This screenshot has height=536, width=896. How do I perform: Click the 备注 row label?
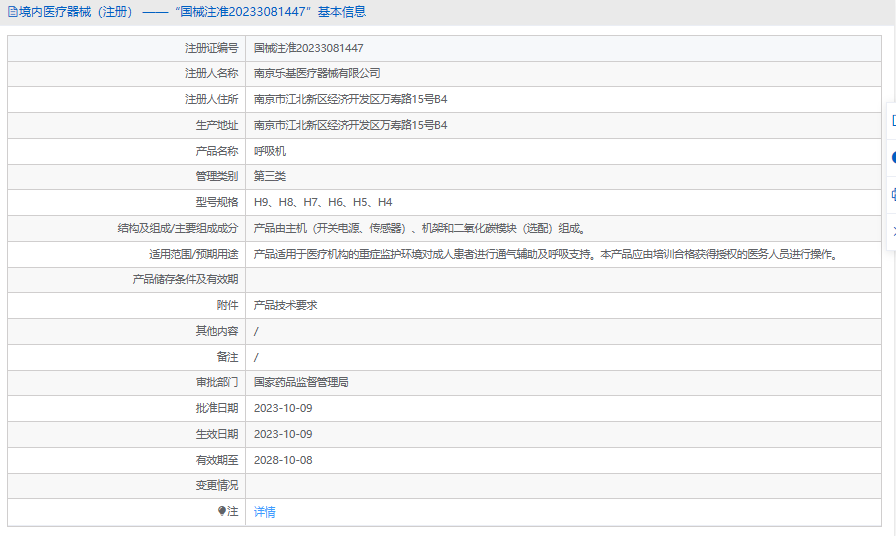point(227,358)
